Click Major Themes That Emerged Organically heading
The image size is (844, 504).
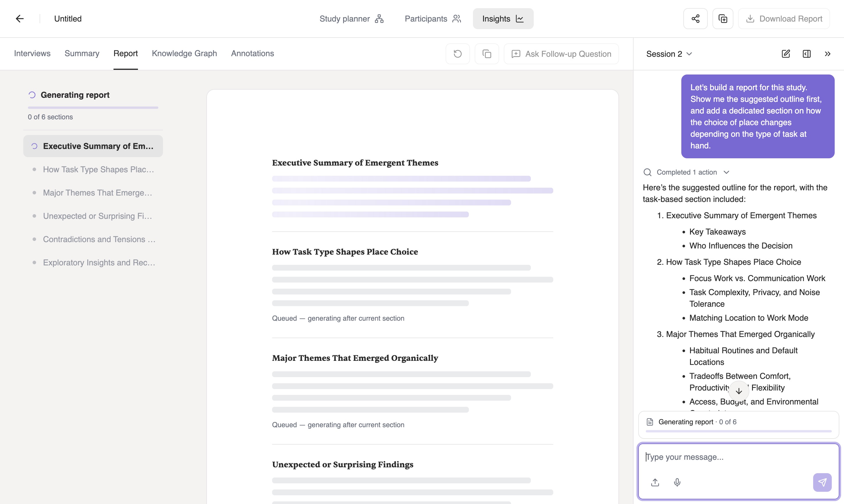(x=355, y=358)
